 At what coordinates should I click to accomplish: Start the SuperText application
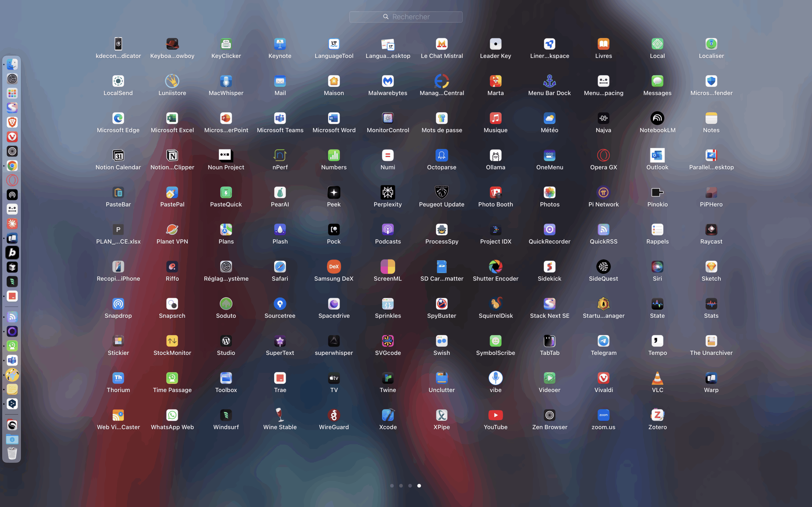[280, 341]
